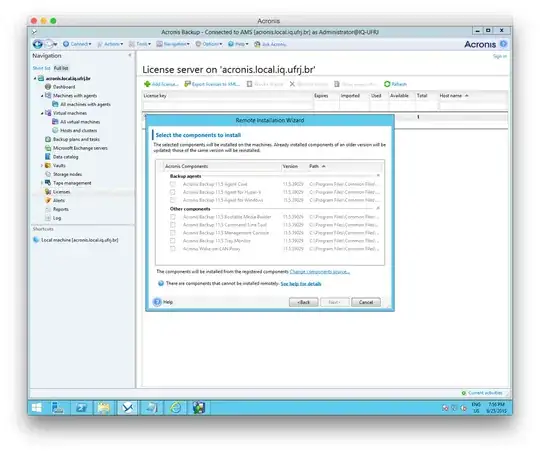Click the Tape management icon
Image resolution: width=540 pixels, height=454 pixels.
tap(48, 183)
